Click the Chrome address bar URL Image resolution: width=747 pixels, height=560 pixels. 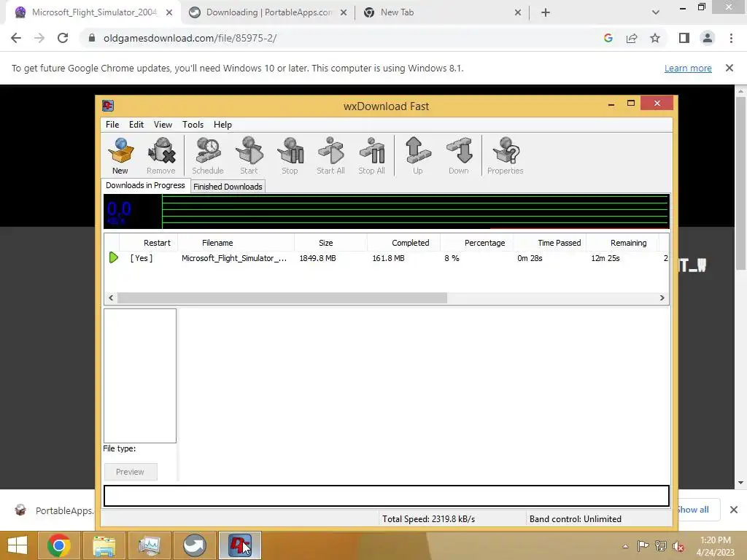[x=190, y=38]
